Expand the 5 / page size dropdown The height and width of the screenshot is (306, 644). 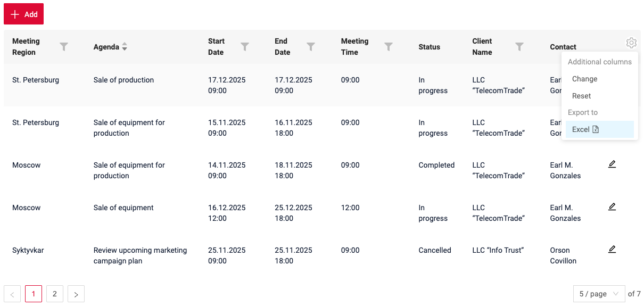pyautogui.click(x=599, y=294)
